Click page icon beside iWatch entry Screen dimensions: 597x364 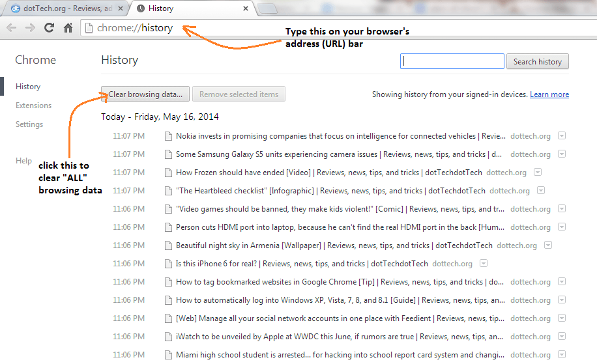coord(168,337)
